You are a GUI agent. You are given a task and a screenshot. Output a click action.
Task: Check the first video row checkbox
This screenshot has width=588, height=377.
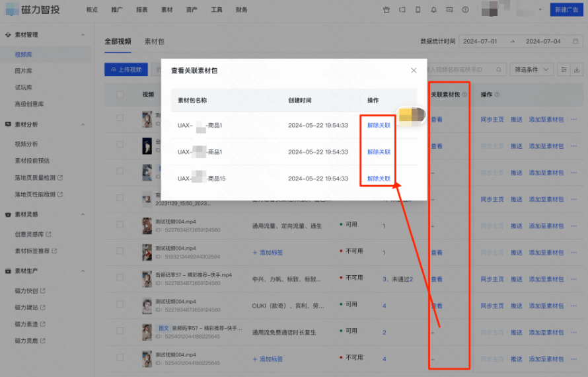[x=120, y=118]
